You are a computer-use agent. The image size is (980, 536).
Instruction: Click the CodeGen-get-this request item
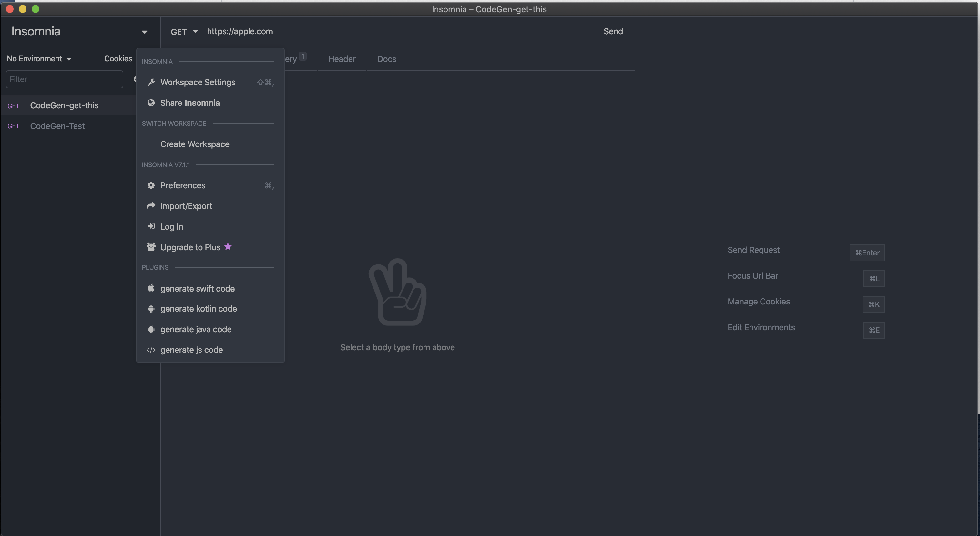pos(65,105)
